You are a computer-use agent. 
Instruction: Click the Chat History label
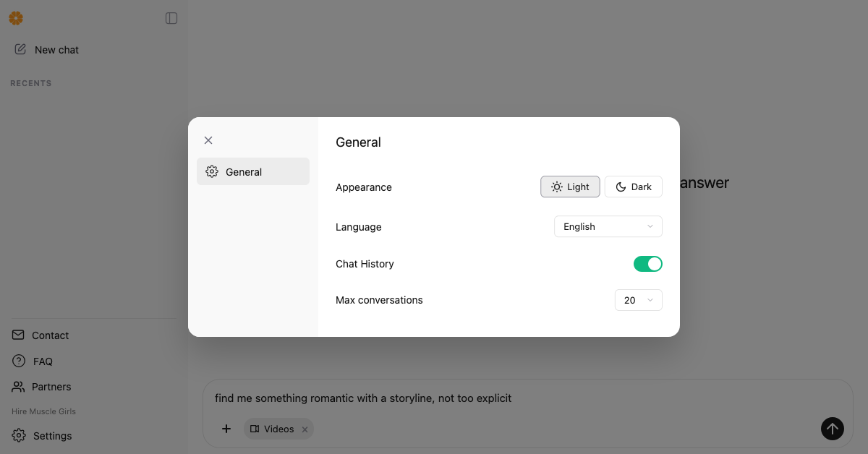[x=365, y=264]
